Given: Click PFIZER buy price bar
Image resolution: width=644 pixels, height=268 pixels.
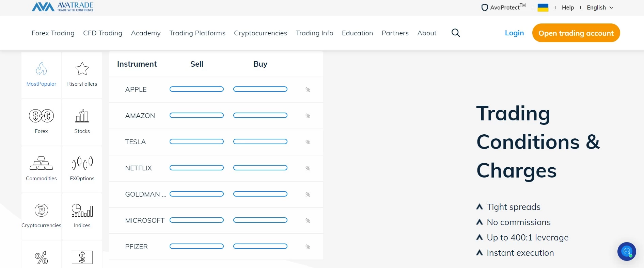Looking at the screenshot, I should tap(260, 246).
